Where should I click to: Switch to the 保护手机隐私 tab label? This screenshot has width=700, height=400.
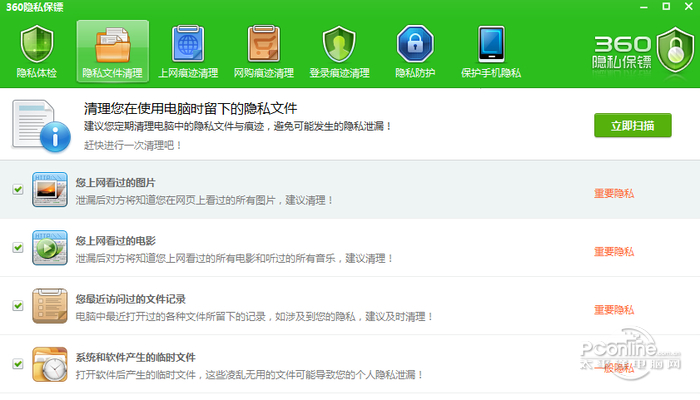(491, 73)
